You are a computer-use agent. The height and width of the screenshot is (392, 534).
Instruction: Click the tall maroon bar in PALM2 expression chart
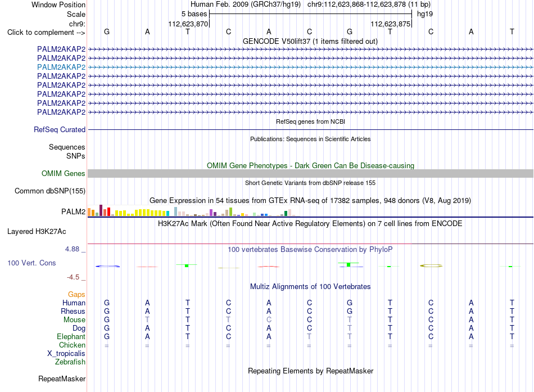(x=101, y=210)
